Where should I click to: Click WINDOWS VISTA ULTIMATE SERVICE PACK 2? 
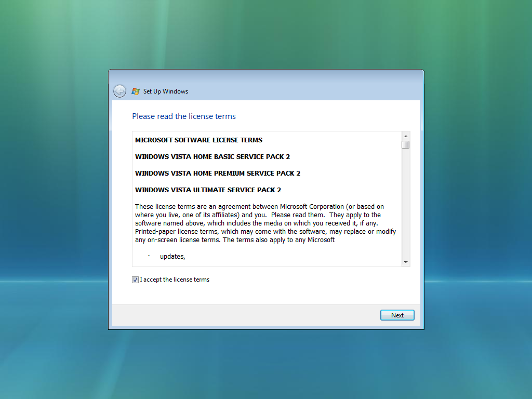point(208,190)
